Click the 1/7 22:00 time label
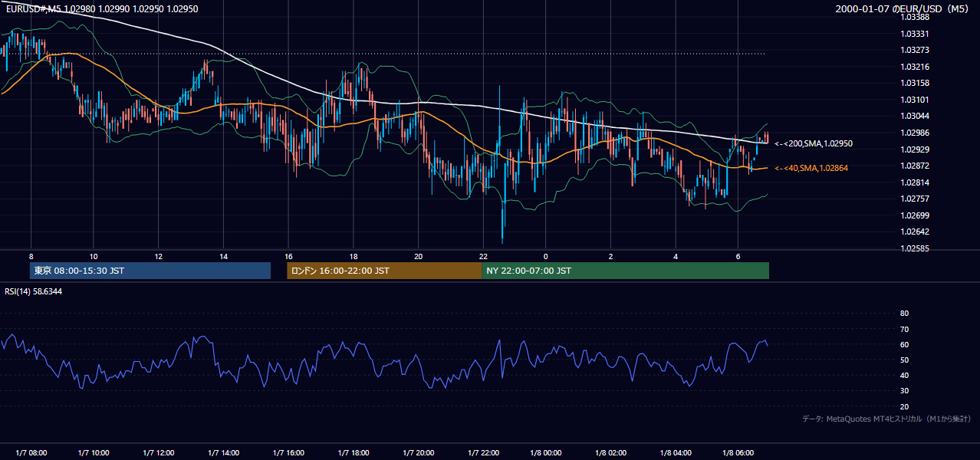Screen dimensions: 980x460 tap(483, 452)
